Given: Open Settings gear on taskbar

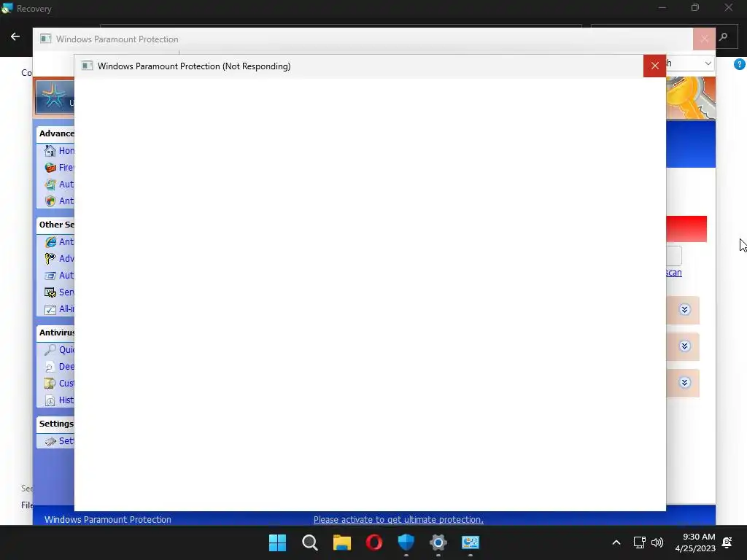Looking at the screenshot, I should click(x=438, y=542).
